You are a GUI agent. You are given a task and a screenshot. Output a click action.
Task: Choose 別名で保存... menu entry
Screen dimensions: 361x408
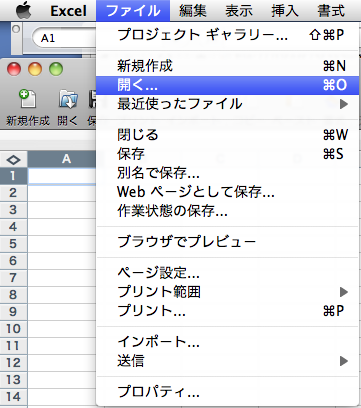tap(228, 173)
